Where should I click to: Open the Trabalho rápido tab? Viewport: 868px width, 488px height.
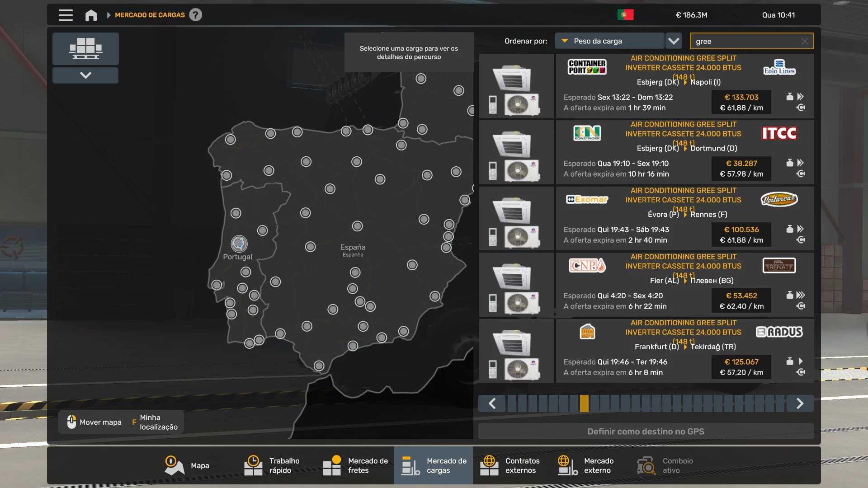(x=273, y=465)
